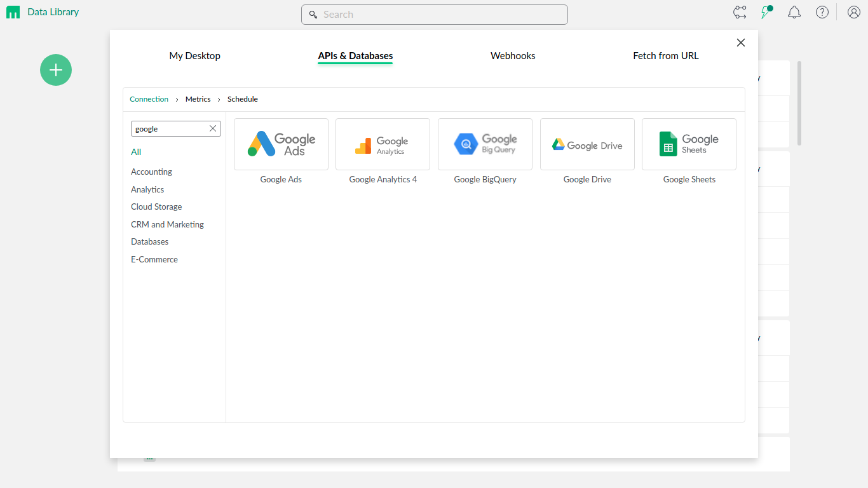Screen dimensions: 868x488
Task: Filter connectors by Databases category
Action: pos(149,241)
